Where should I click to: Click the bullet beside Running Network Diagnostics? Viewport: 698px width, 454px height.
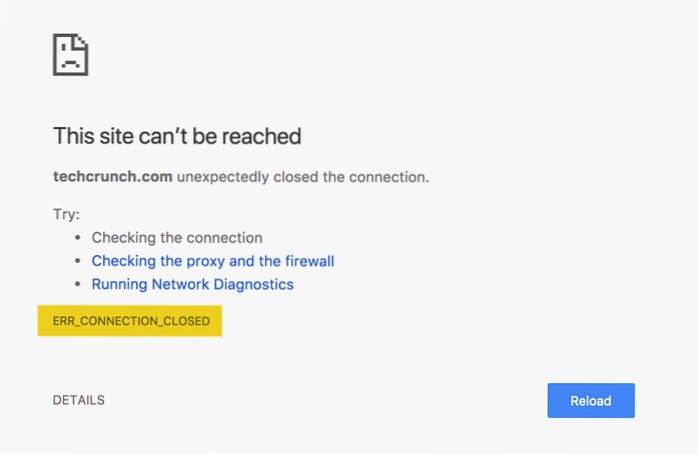[78, 284]
